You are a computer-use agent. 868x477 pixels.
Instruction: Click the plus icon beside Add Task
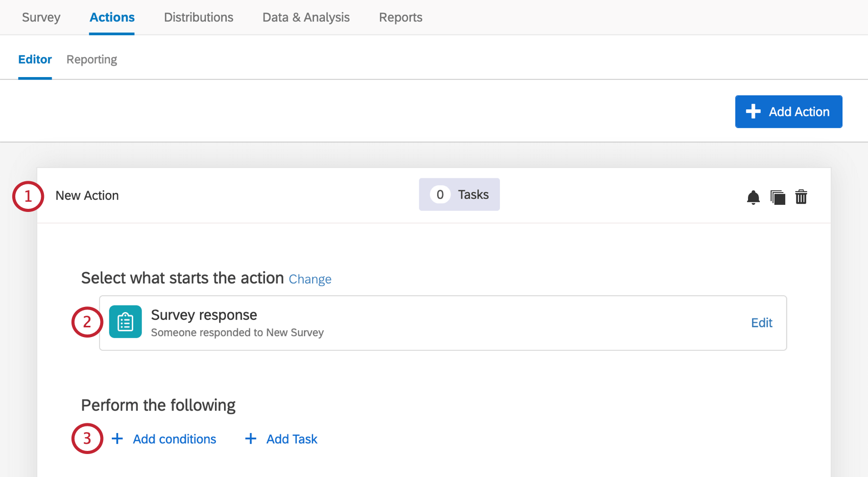(x=251, y=439)
